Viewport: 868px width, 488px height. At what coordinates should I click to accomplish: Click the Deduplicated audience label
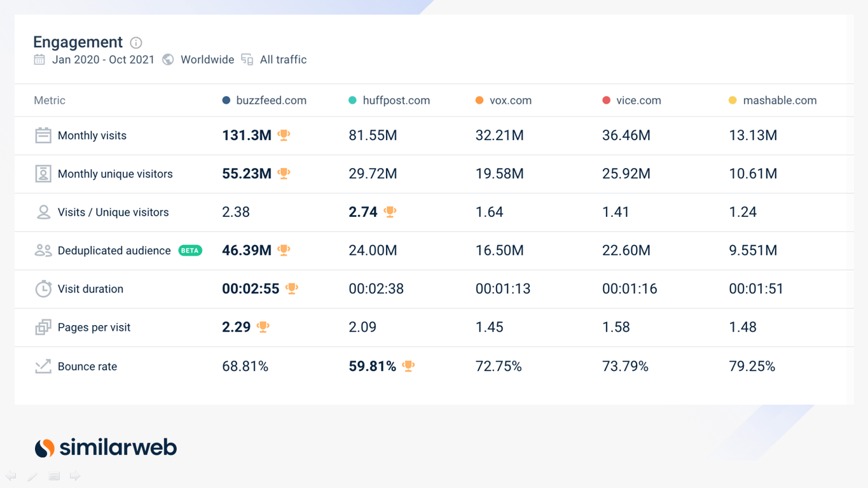[x=114, y=251]
